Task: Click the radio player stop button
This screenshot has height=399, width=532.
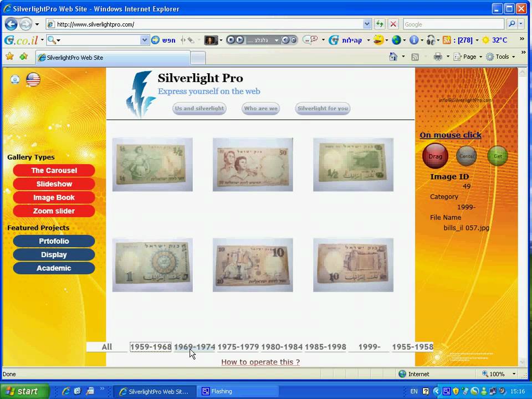Action: (x=231, y=40)
